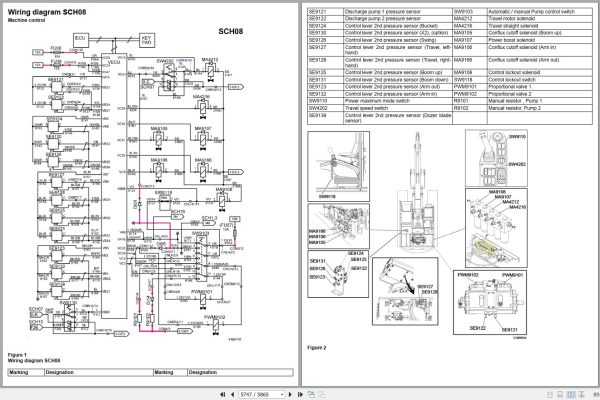Click the SE9138 table marking cell
The height and width of the screenshot is (400, 600).
coord(325,118)
